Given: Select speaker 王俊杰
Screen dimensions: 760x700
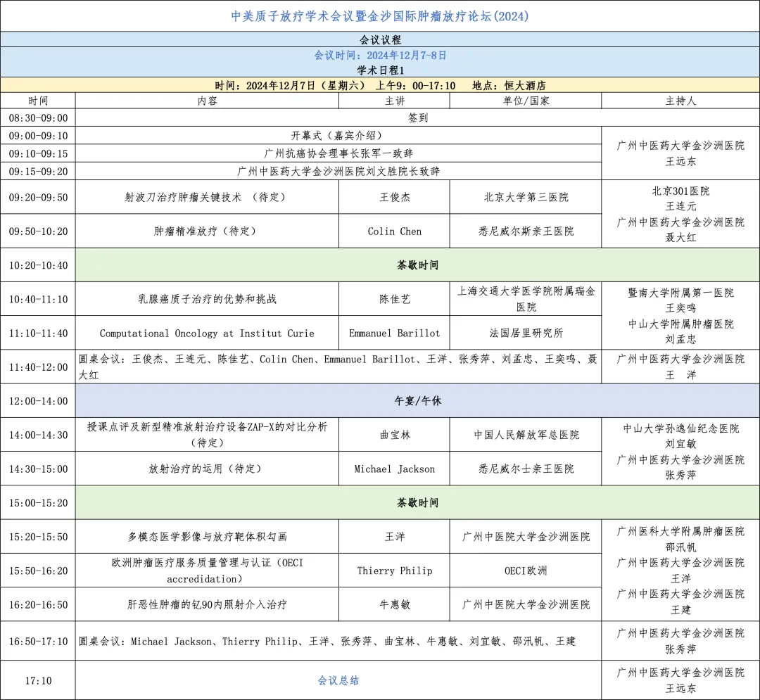Looking at the screenshot, I should click(395, 197).
